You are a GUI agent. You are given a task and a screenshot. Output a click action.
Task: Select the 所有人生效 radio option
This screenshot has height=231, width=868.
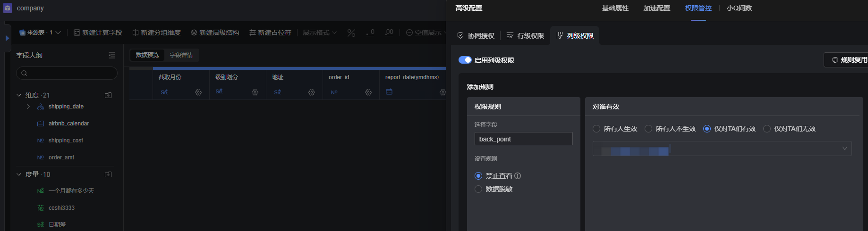pos(596,129)
